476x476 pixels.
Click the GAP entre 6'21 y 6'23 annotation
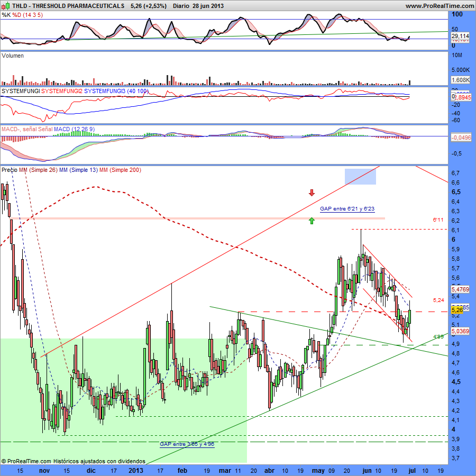click(347, 209)
